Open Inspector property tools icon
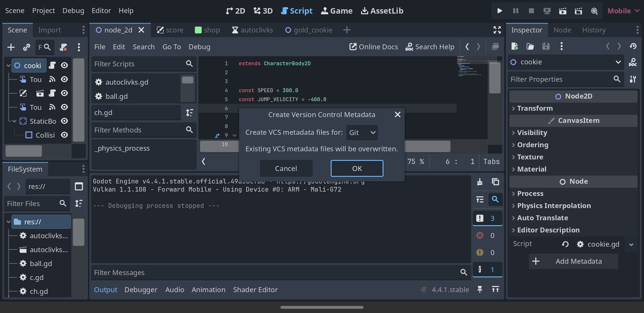Image resolution: width=644 pixels, height=313 pixels. 633,79
